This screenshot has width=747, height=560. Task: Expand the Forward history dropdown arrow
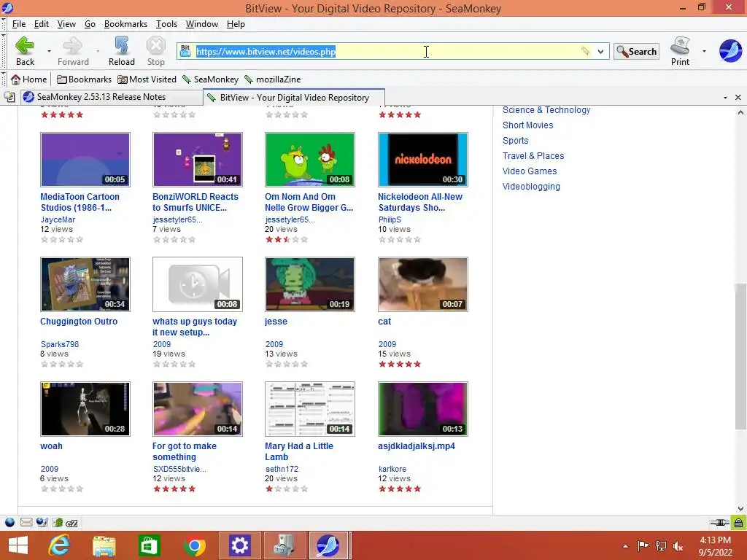[x=98, y=51]
